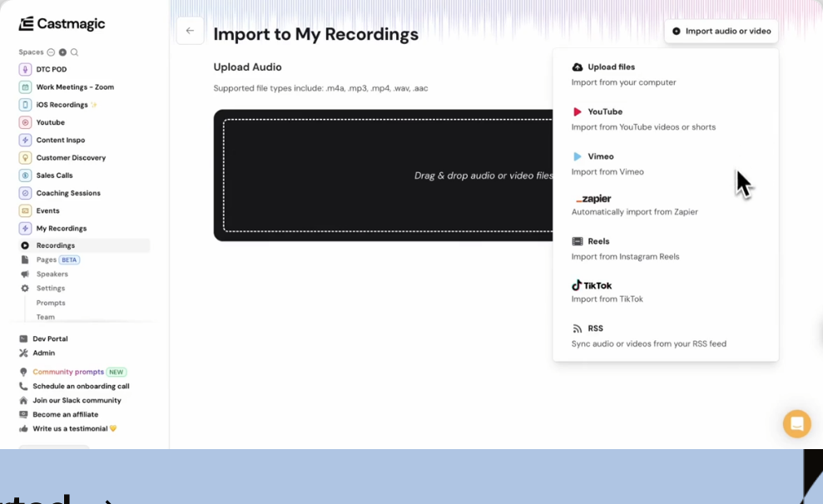Choose Upload files from import menu
Image resolution: width=823 pixels, height=504 pixels.
click(x=665, y=74)
